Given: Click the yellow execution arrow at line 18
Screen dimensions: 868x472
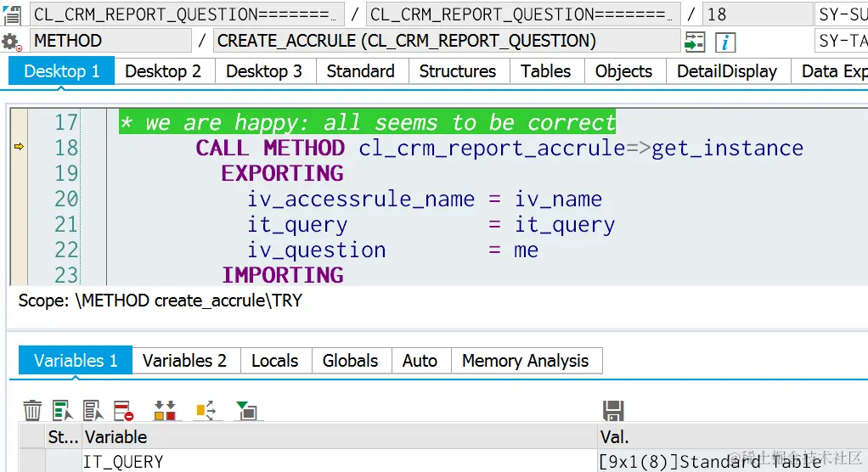Looking at the screenshot, I should 19,147.
